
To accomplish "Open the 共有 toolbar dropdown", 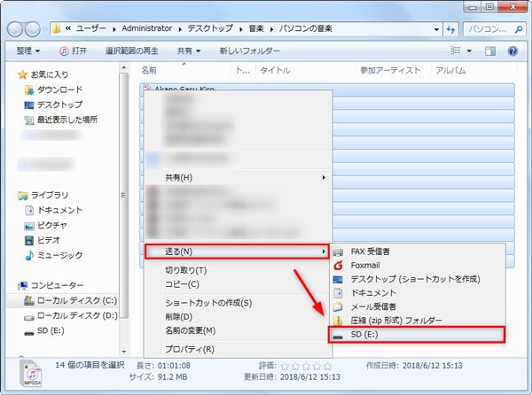I will 189,51.
